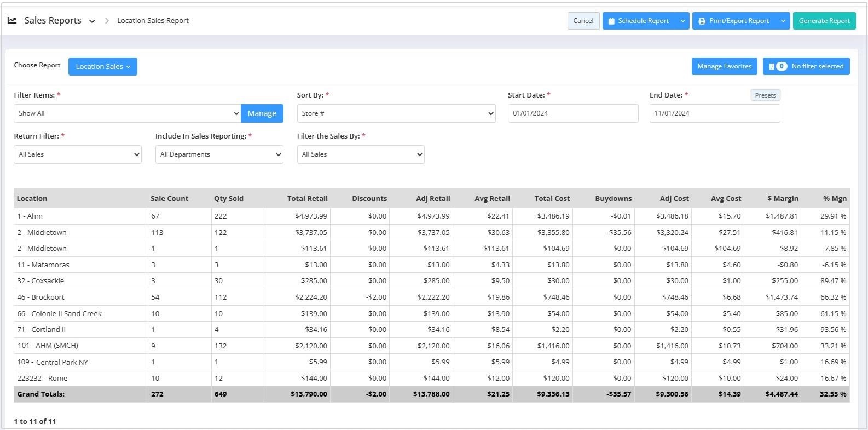
Task: Click the calendar icon on Schedule Report
Action: pos(611,21)
